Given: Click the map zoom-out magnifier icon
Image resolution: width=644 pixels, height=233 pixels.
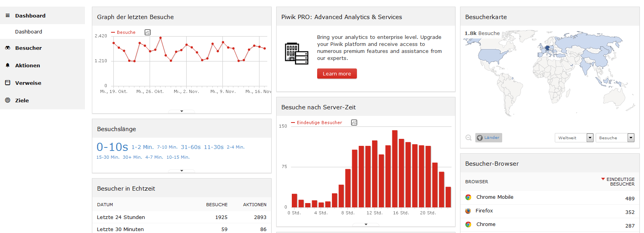Looking at the screenshot, I should click(x=468, y=138).
